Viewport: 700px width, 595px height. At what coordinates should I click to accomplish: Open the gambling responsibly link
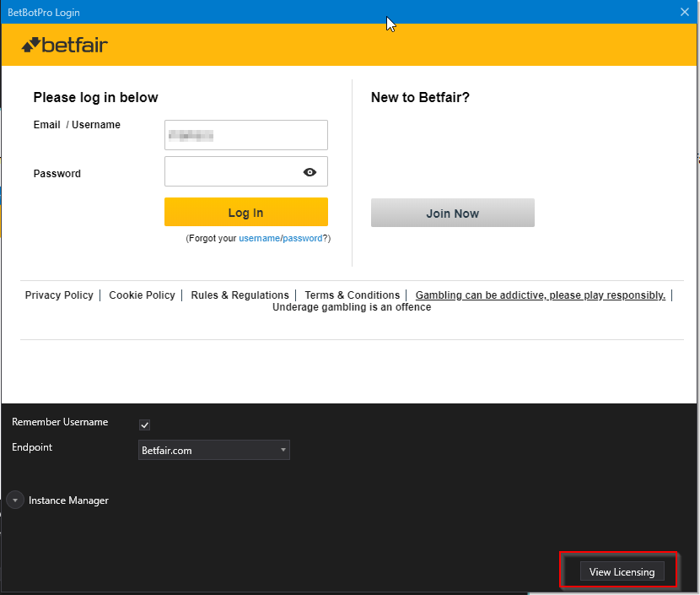tap(540, 295)
